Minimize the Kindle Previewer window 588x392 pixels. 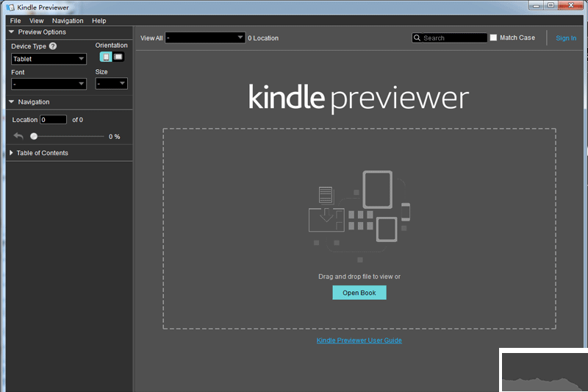point(537,5)
